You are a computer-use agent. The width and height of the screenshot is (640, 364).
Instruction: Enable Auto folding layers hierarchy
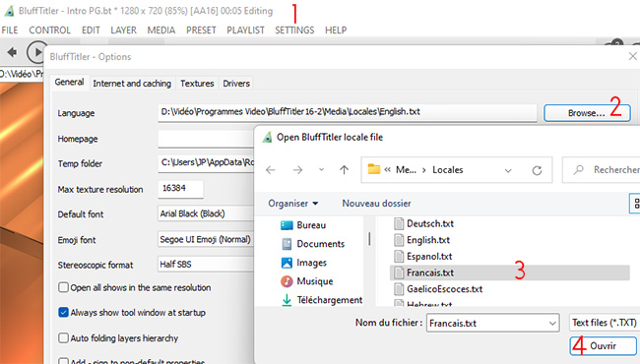coord(63,337)
